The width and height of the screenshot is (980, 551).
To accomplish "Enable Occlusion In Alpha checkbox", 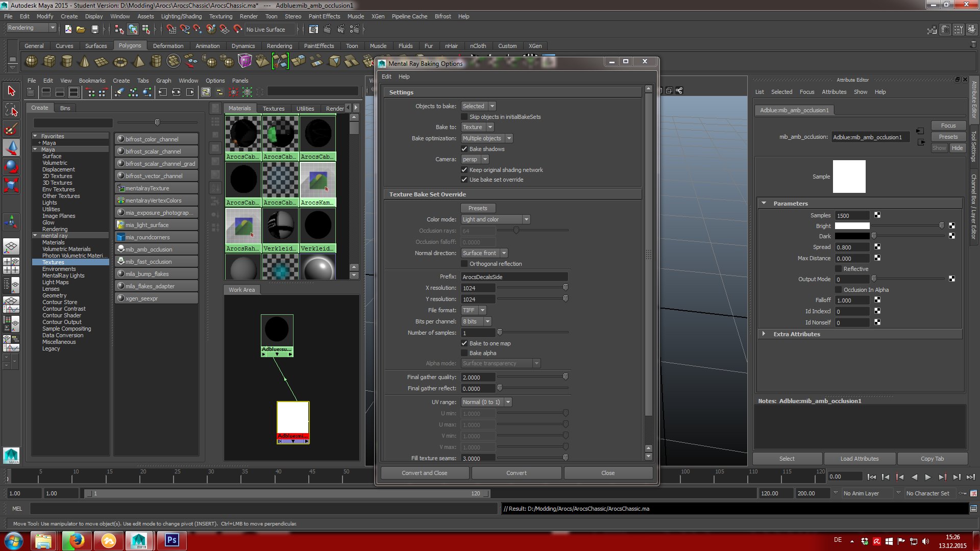I will point(838,290).
